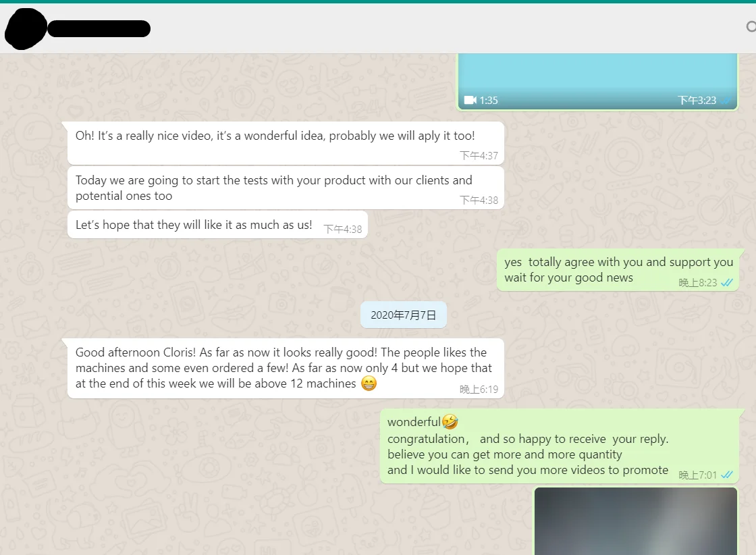Click the 下午3:23 timestamp on the video
Screen dimensions: 756x555
pos(697,101)
